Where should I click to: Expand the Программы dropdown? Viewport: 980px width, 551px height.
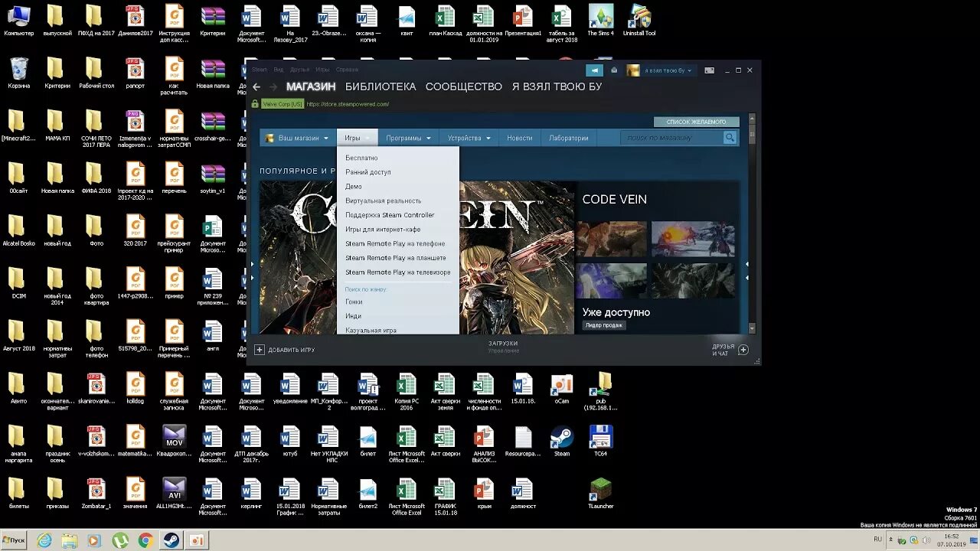408,138
